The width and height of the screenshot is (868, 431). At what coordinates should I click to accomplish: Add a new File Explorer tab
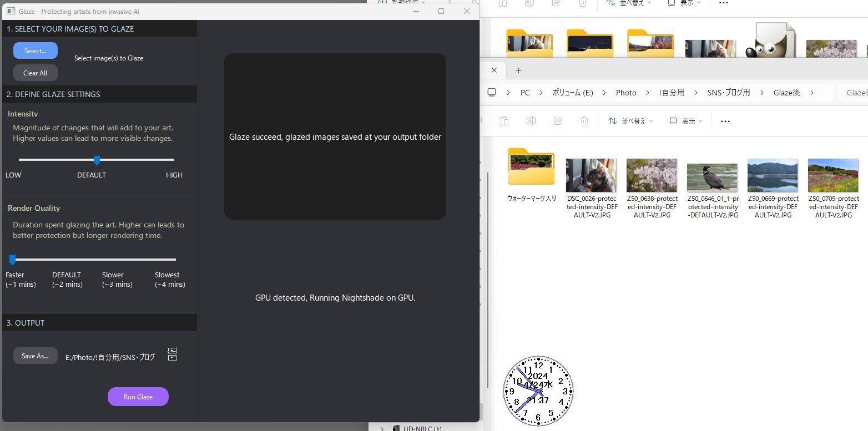click(x=519, y=70)
